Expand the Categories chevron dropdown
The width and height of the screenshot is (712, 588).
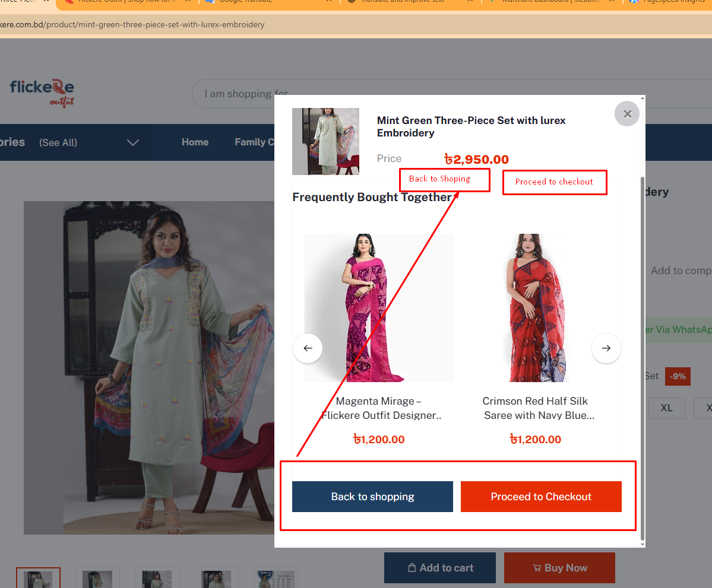coord(133,142)
